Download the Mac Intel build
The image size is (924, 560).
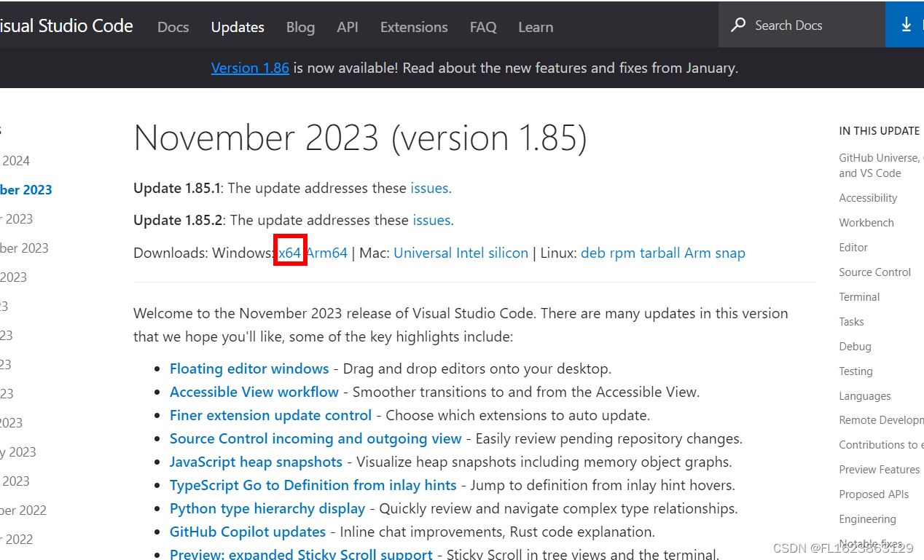pyautogui.click(x=470, y=253)
